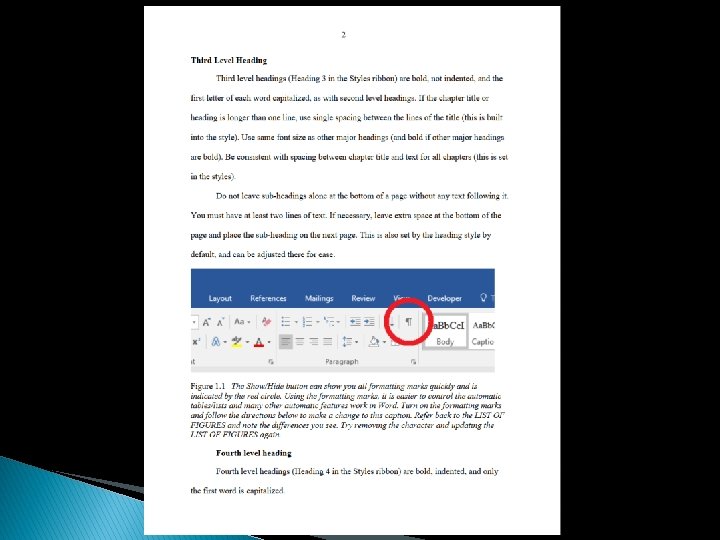Click the Fourth level heading text
720x540 pixels.
click(x=254, y=453)
